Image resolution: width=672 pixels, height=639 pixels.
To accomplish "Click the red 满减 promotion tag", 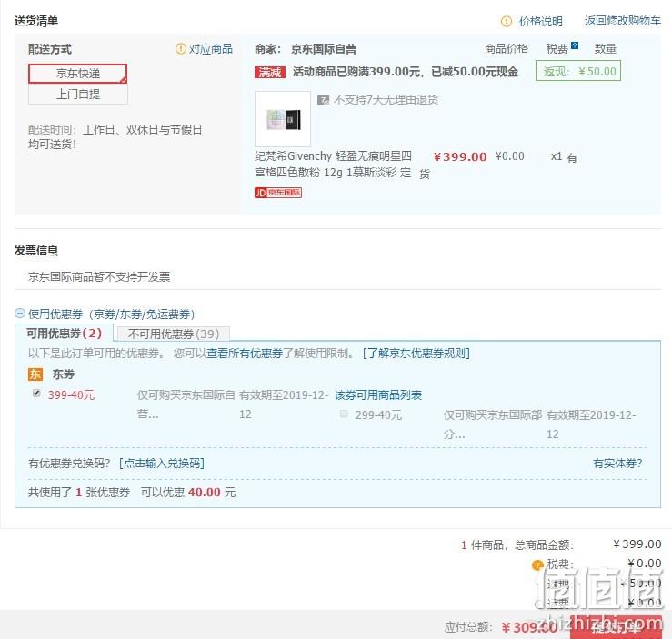I will point(269,73).
